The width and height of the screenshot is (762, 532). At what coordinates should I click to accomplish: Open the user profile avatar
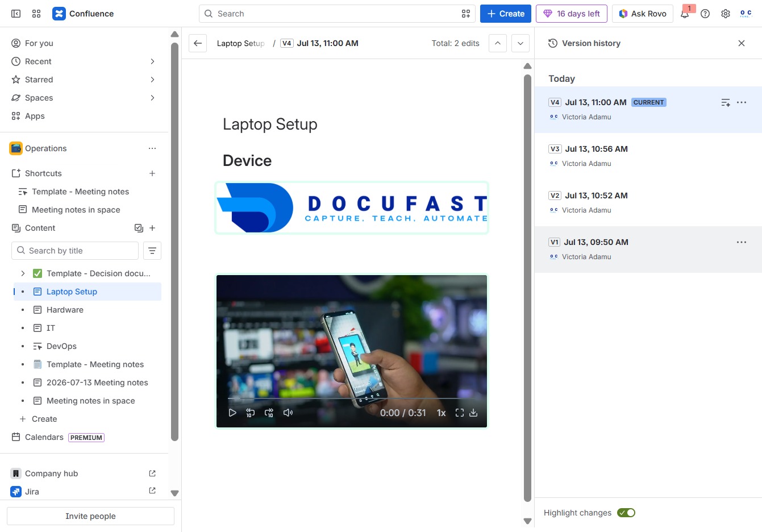point(746,14)
